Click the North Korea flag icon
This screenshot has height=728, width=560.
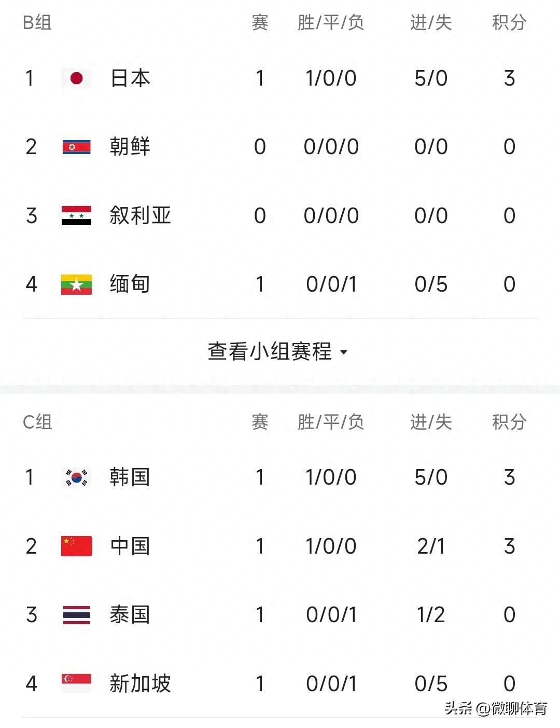[x=76, y=147]
